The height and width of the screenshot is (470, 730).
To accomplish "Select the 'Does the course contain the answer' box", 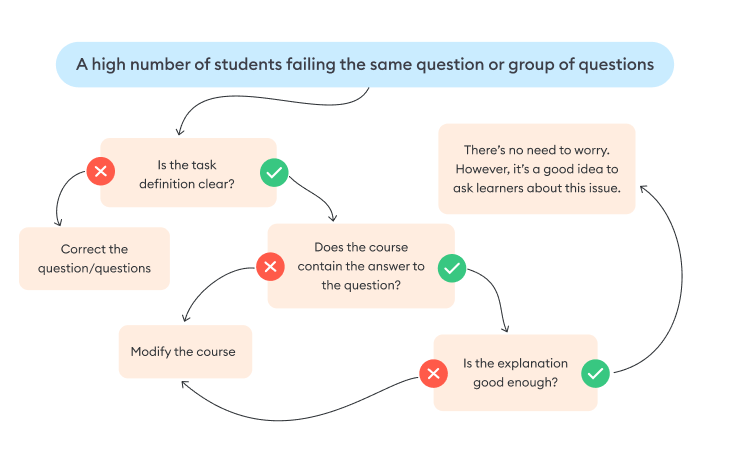I will pos(360,266).
